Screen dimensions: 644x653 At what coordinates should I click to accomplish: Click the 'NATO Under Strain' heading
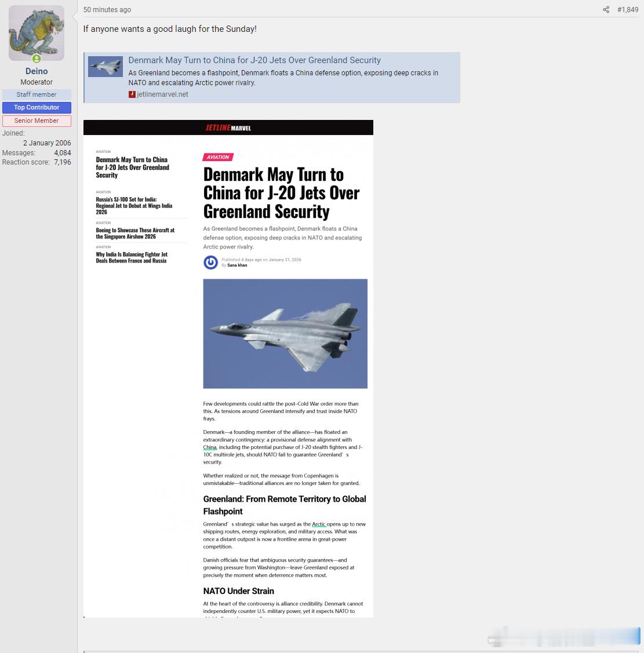point(239,591)
